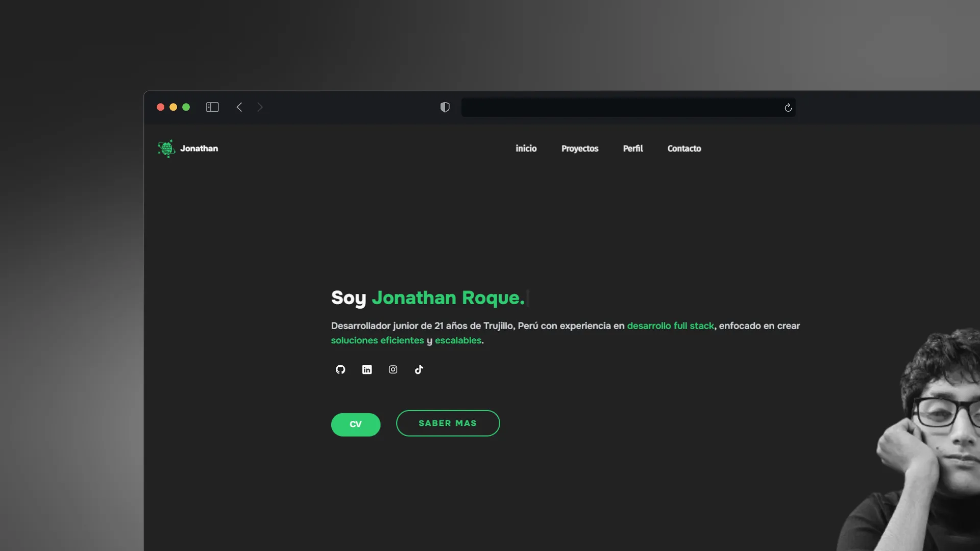Select the LinkedIn social icon
Screen dimensions: 980x551
[x=366, y=369]
